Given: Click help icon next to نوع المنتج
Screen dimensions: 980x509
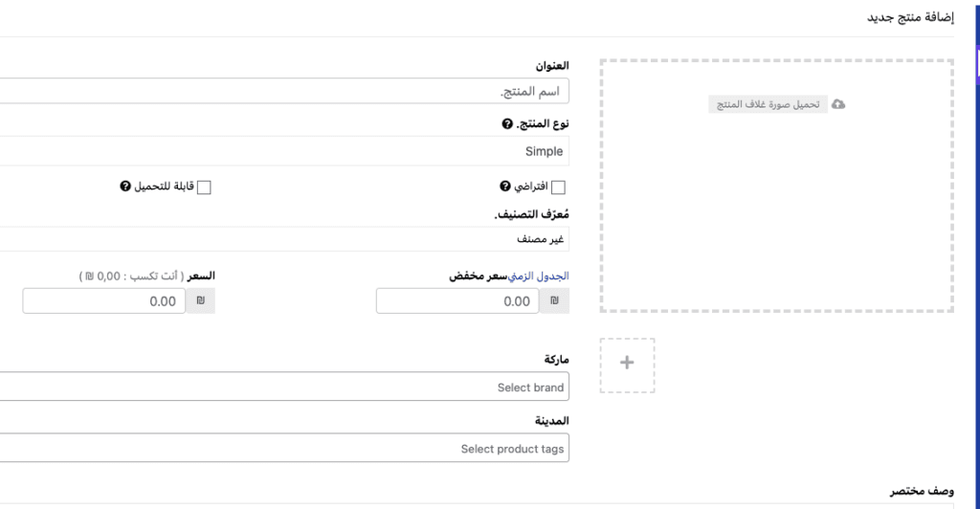Looking at the screenshot, I should [x=507, y=123].
